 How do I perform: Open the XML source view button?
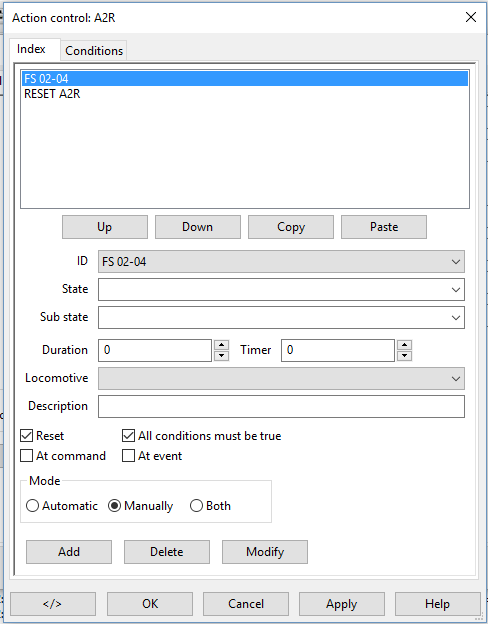(x=53, y=604)
